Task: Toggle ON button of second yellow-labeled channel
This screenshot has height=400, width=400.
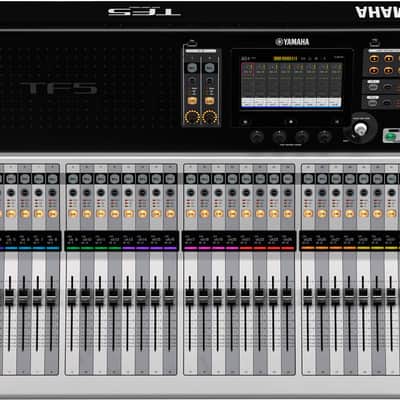Action: coord(378,214)
